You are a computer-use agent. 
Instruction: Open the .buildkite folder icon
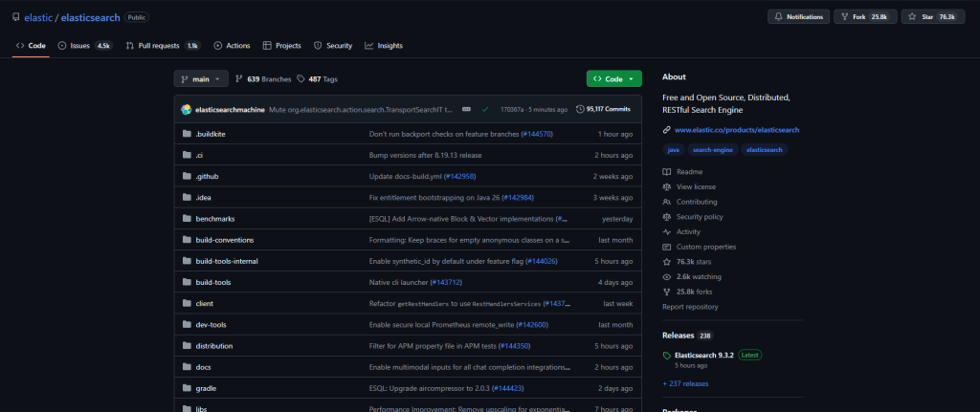[x=187, y=134]
